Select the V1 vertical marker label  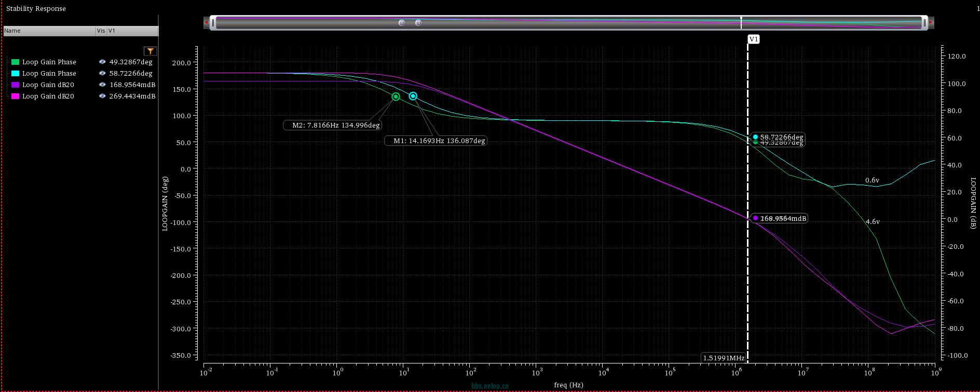point(754,39)
